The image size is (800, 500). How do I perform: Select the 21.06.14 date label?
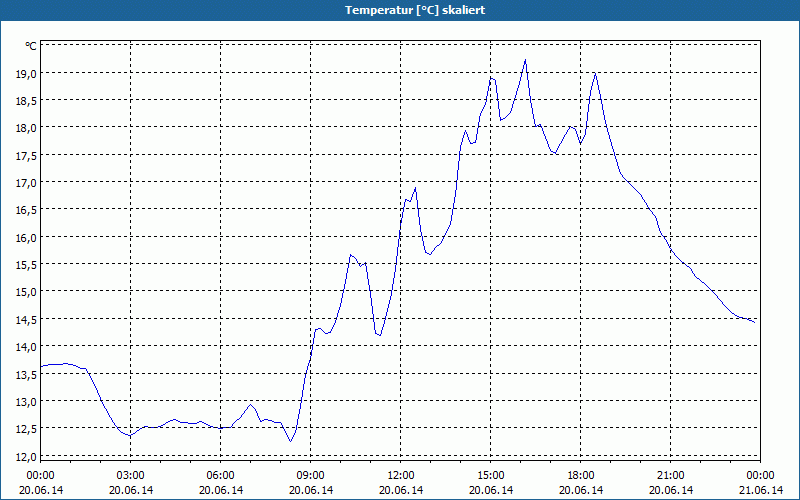[x=761, y=490]
